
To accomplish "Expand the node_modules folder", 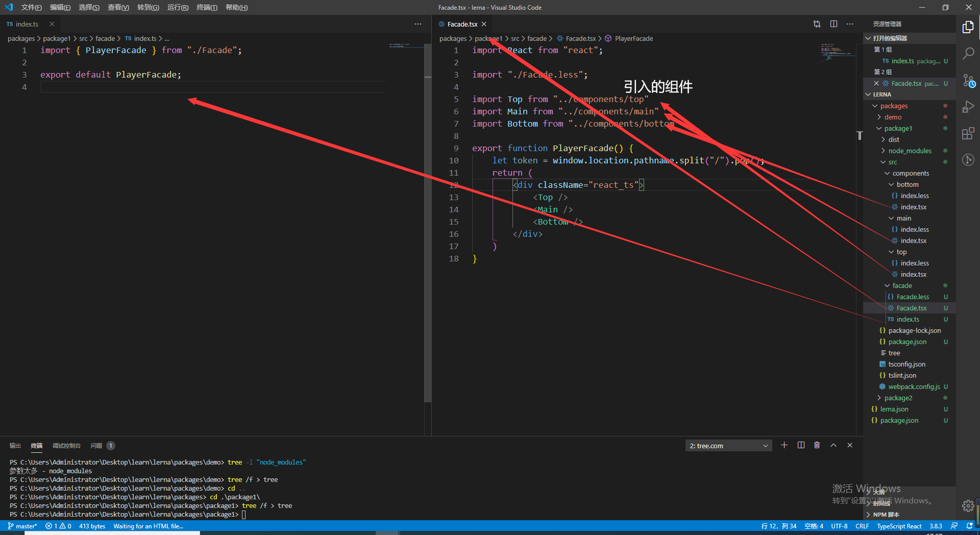I will tap(910, 151).
